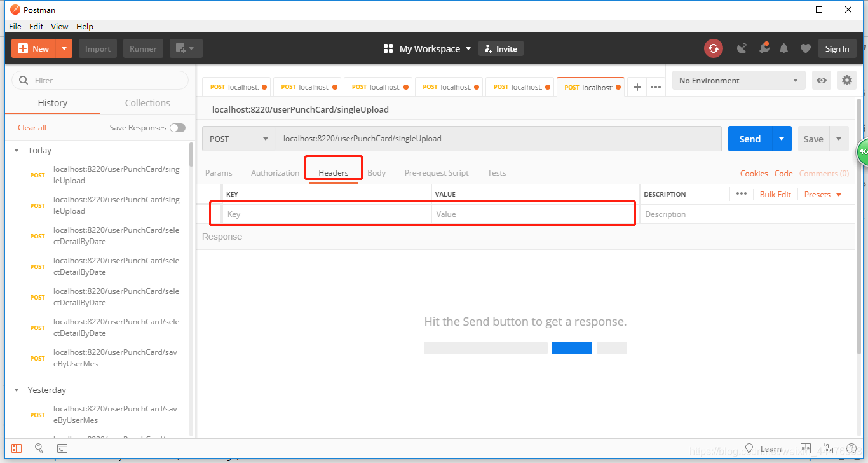Open the Edit menu
The height and width of the screenshot is (463, 868).
[36, 26]
